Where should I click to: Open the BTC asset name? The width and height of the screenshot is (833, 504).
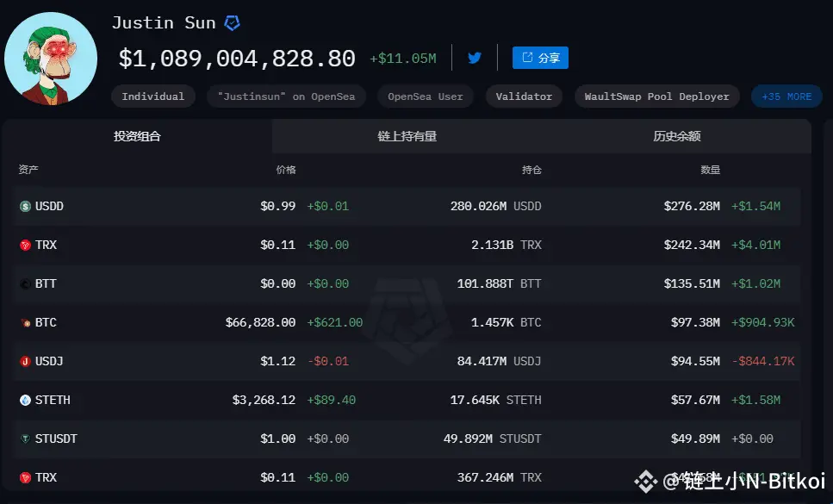coord(46,322)
